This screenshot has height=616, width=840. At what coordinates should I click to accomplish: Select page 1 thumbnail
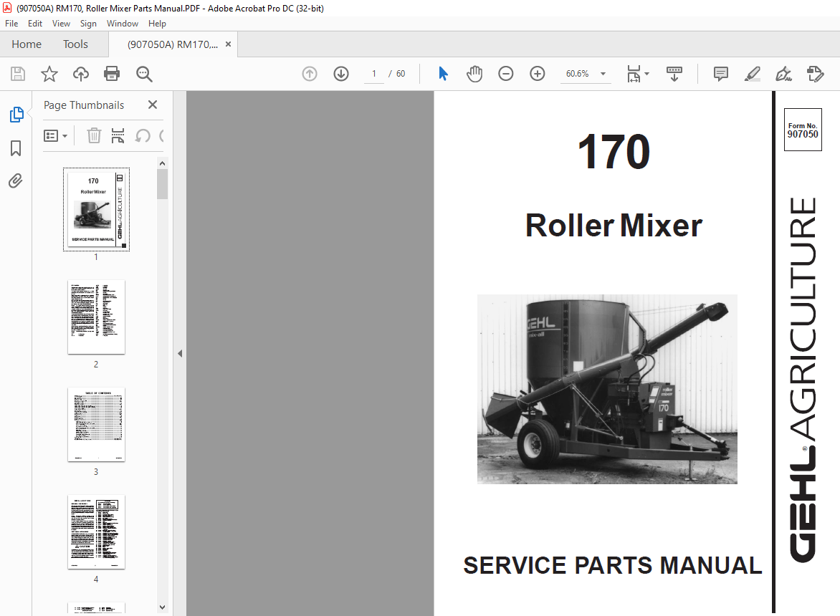(97, 209)
